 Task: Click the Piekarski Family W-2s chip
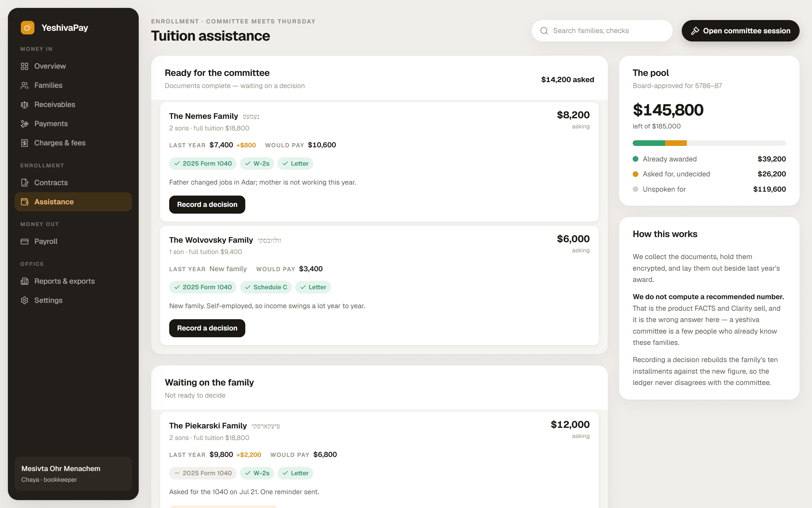pos(257,473)
